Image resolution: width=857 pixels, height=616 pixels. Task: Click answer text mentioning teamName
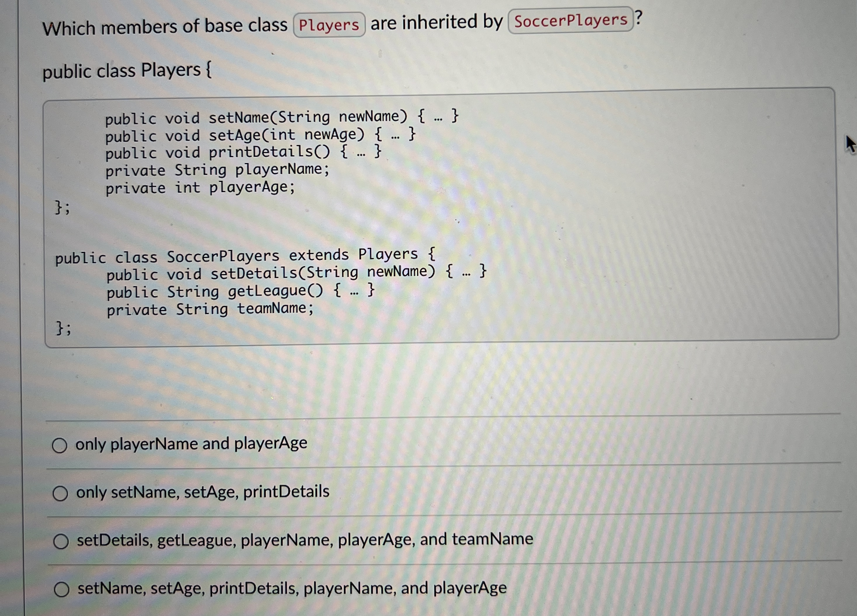[305, 540]
